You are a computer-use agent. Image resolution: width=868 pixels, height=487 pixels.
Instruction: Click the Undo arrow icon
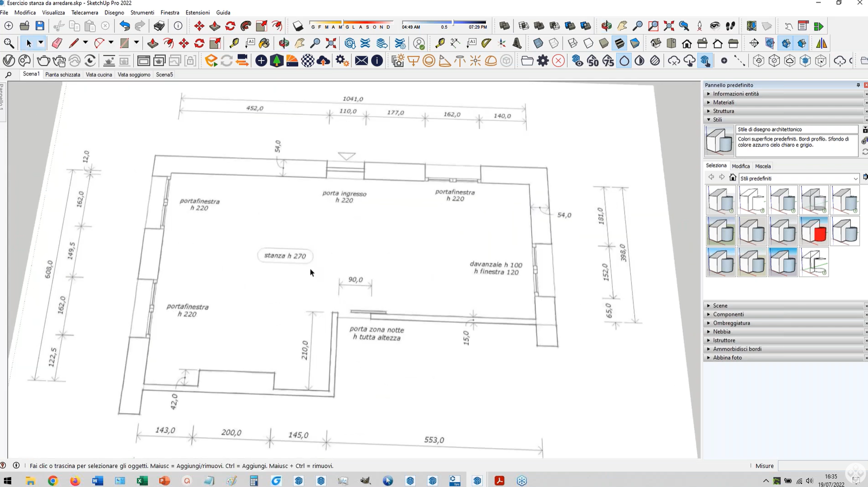124,26
